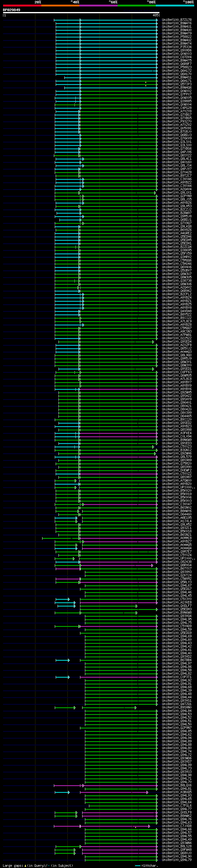
Task: Select hit UniRef100_Q2PYN9
Action: (177, 196)
